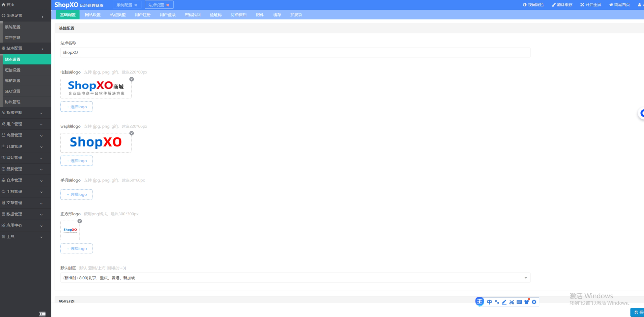
Task: Click 选择logo under wap端logo
Action: click(77, 161)
